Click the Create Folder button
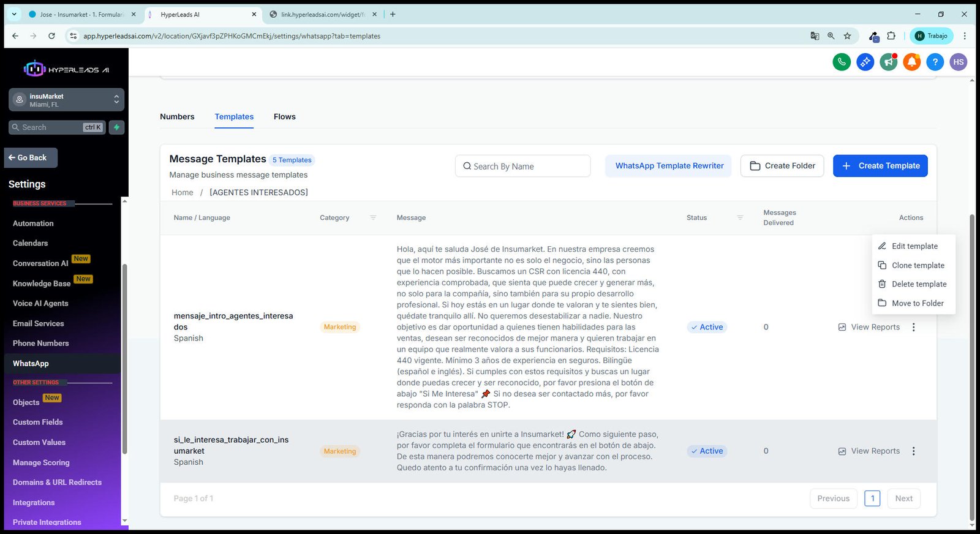This screenshot has height=534, width=980. click(x=782, y=166)
